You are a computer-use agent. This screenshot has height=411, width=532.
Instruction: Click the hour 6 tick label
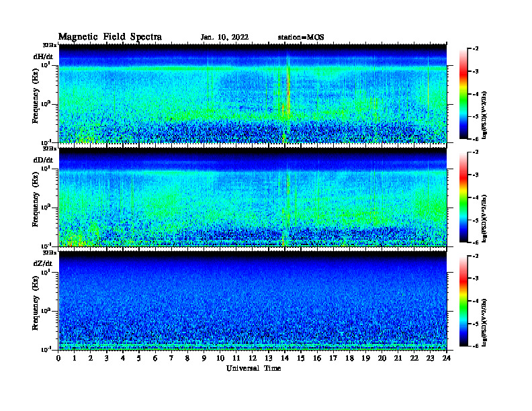coord(155,358)
